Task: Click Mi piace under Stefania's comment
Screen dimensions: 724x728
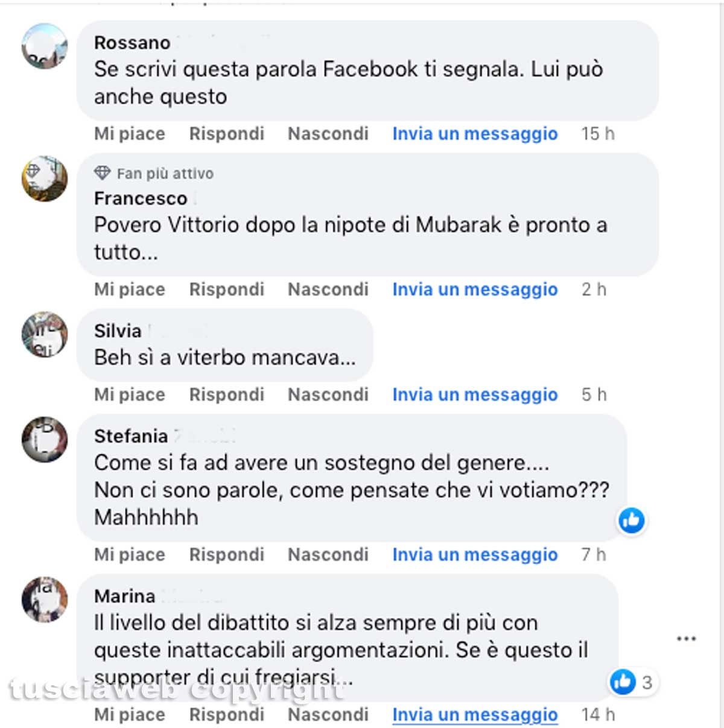Action: click(x=130, y=555)
